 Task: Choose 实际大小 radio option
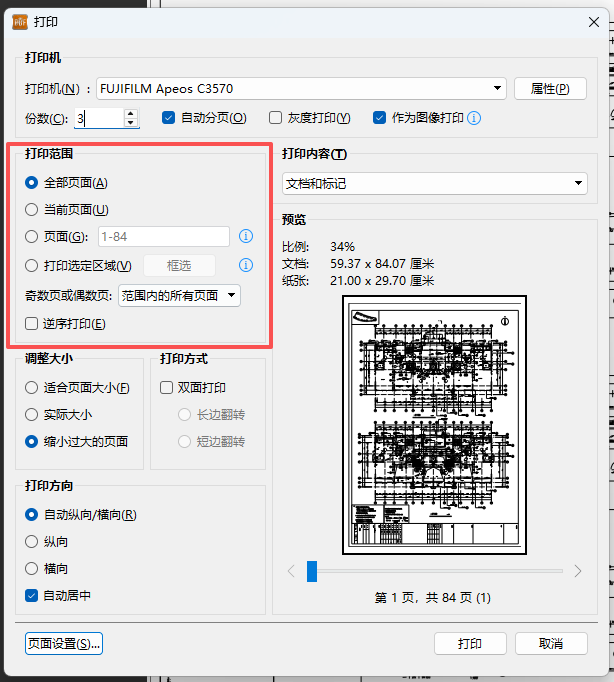pos(32,414)
